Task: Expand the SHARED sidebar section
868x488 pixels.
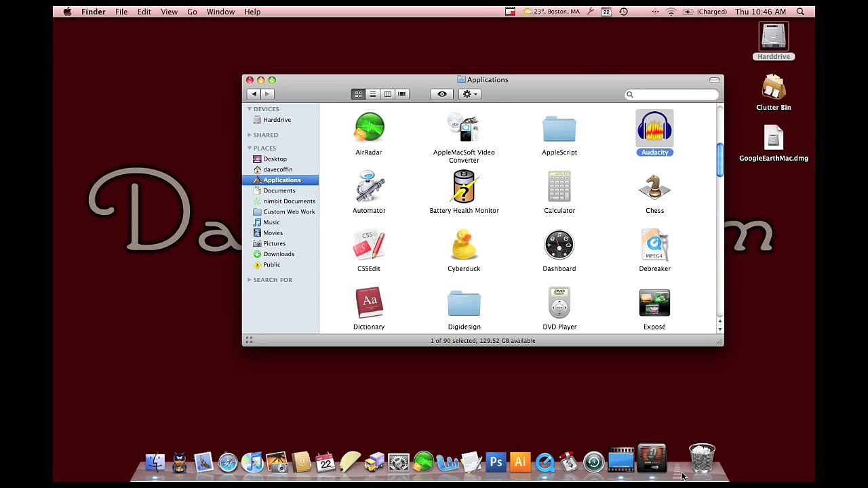Action: click(249, 135)
